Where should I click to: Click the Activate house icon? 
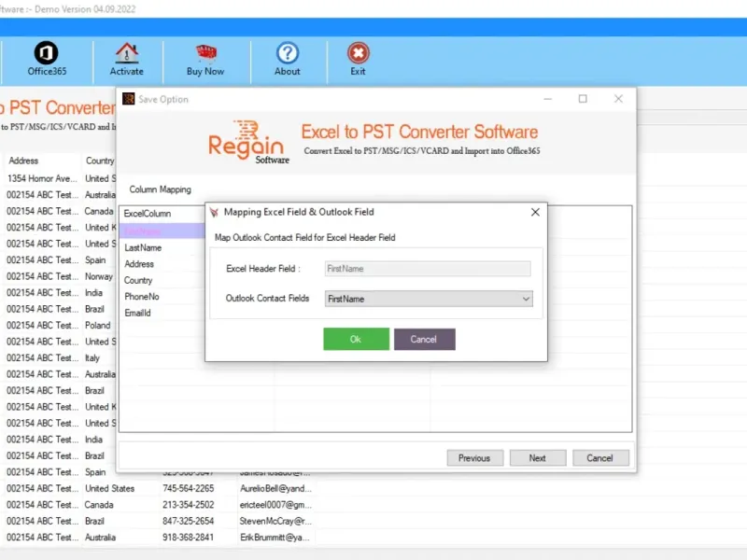tap(127, 53)
